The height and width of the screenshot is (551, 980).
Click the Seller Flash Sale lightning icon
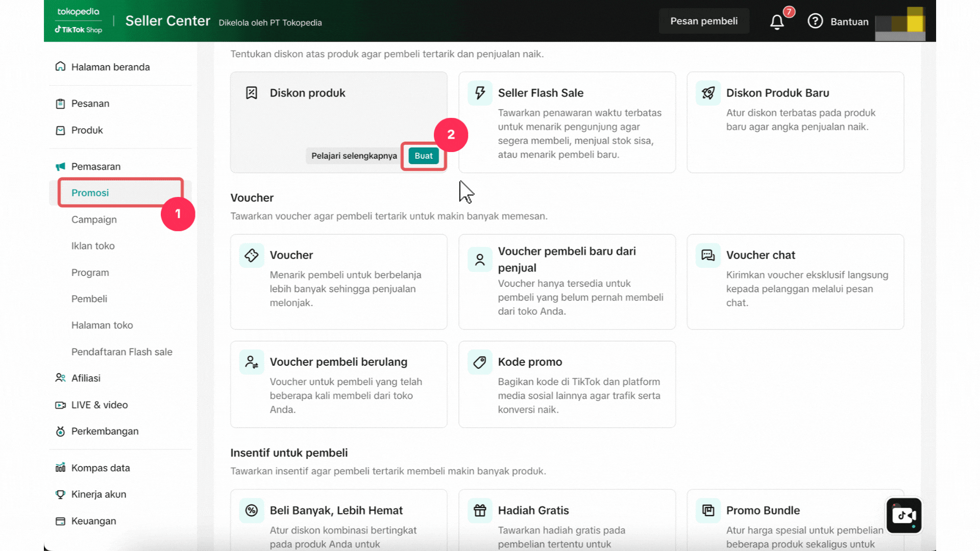click(x=480, y=93)
